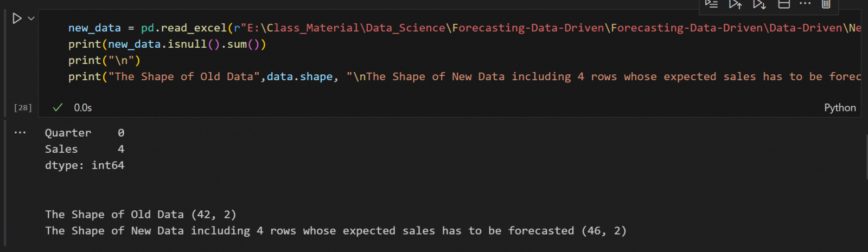Screen dimensions: 868x252
Task: Open run options dropdown beside play button
Action: (31, 18)
